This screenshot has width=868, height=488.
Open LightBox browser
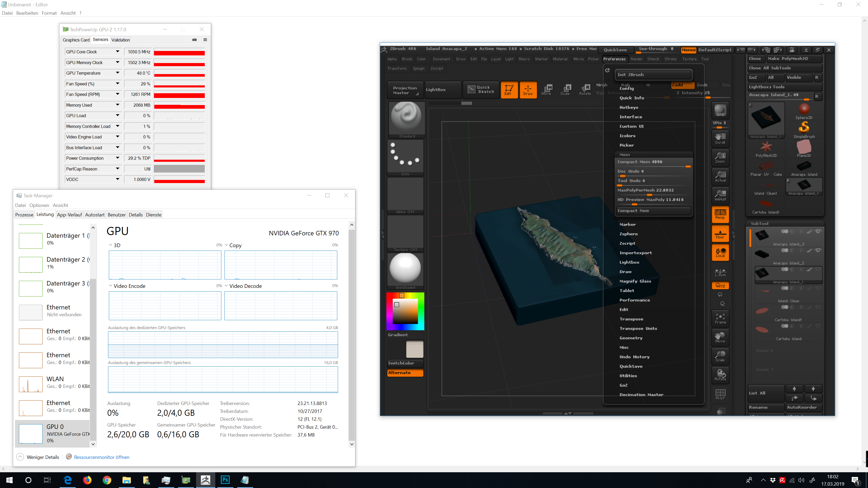[443, 90]
